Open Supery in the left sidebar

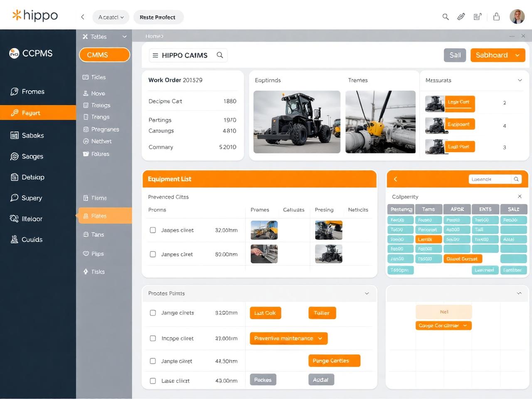coord(26,198)
